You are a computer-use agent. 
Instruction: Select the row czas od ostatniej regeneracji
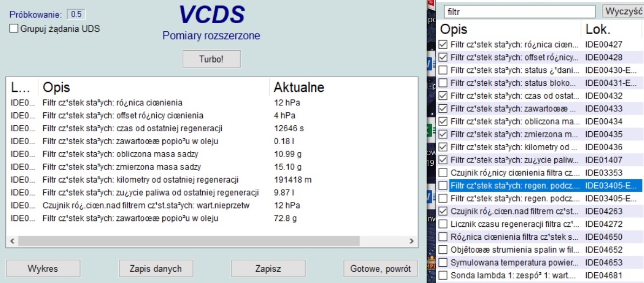click(211, 129)
